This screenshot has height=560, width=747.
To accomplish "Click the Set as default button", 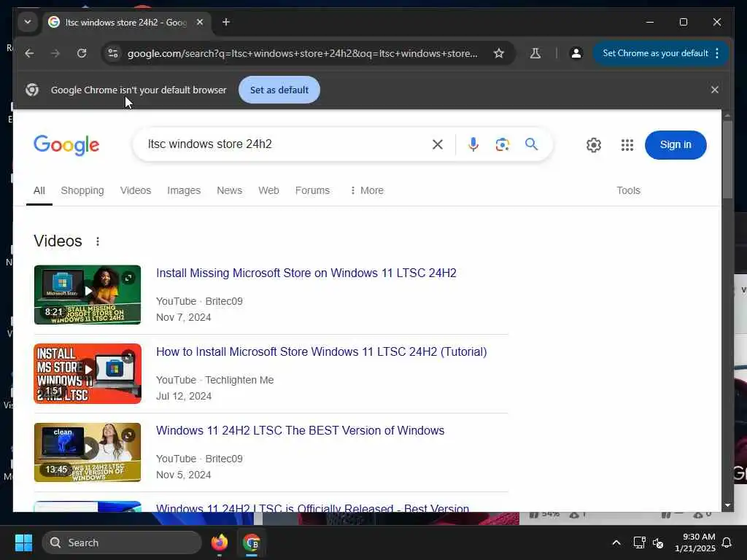I will click(x=279, y=90).
